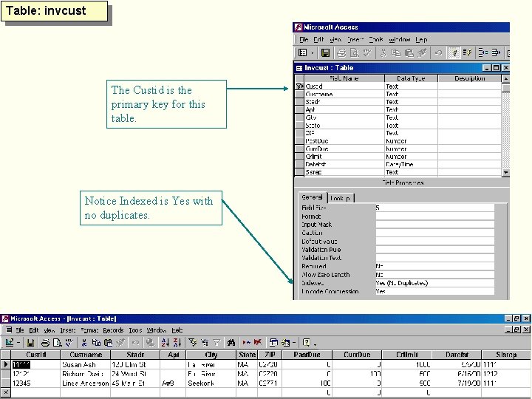Click Delete Record icon in datasheet toolbar
Screen dimensions: 532x399
tap(258, 343)
